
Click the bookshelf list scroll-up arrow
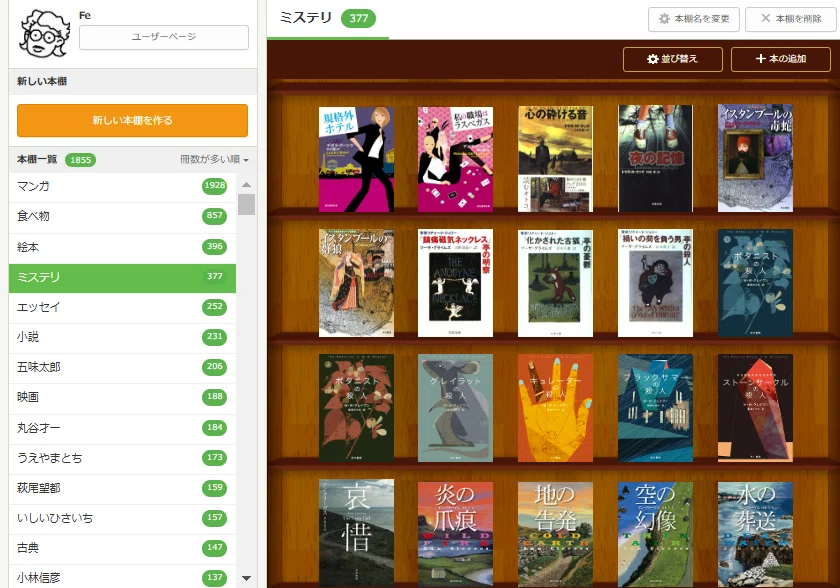246,185
